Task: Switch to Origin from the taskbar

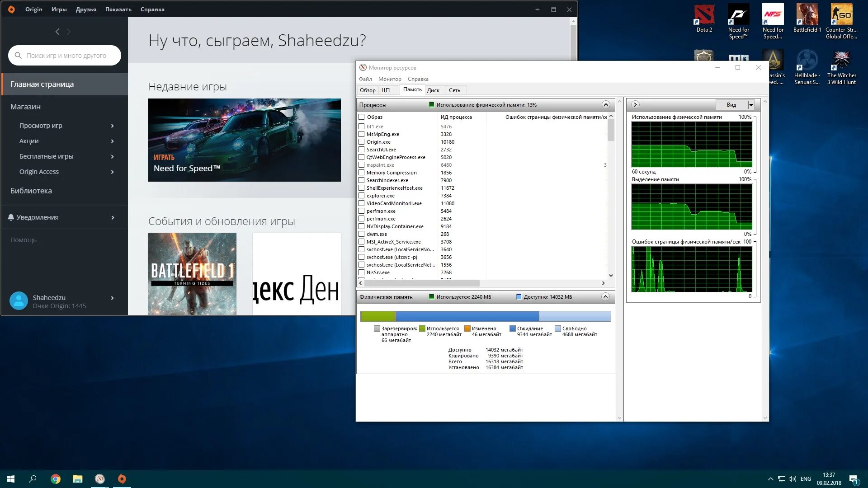Action: [122, 479]
